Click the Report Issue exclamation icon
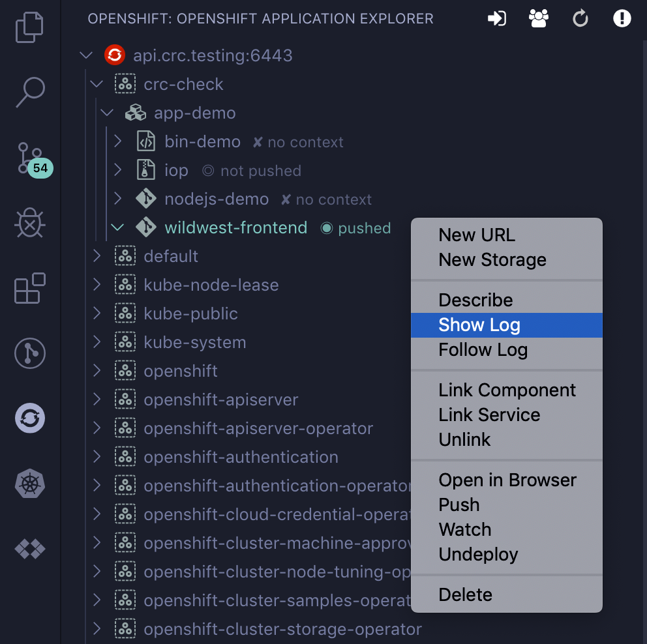 point(622,18)
